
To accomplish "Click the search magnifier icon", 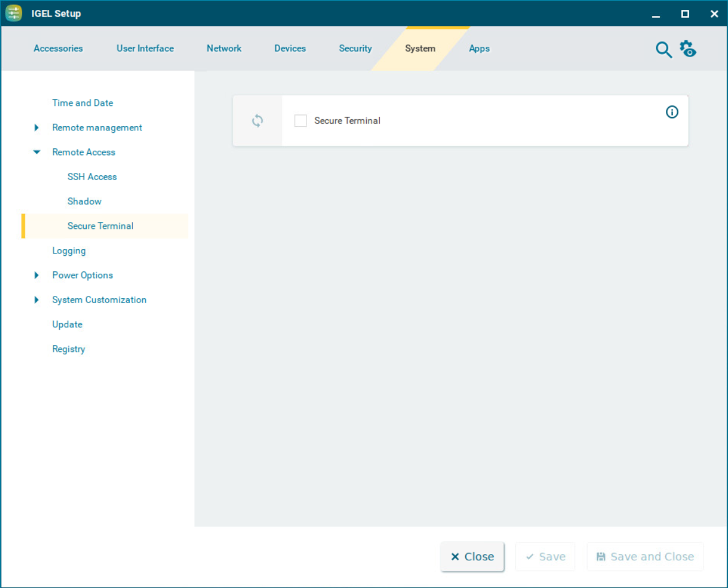I will pos(663,50).
